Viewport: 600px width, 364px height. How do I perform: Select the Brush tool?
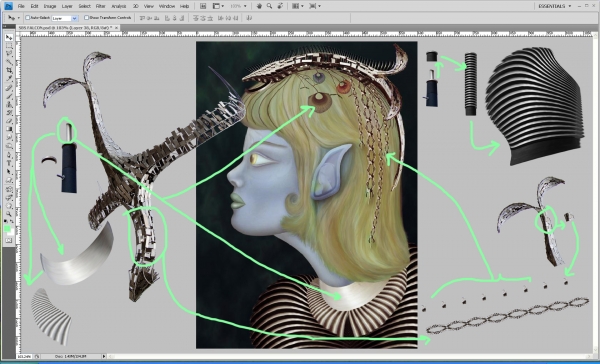(x=9, y=96)
